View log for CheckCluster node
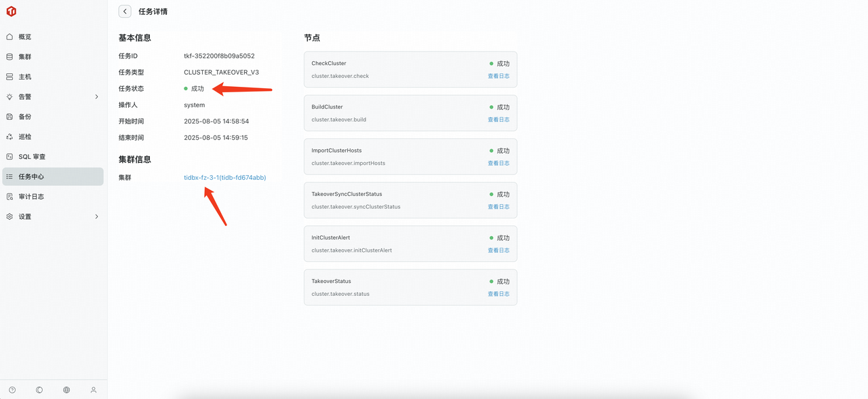The height and width of the screenshot is (399, 868). (498, 76)
